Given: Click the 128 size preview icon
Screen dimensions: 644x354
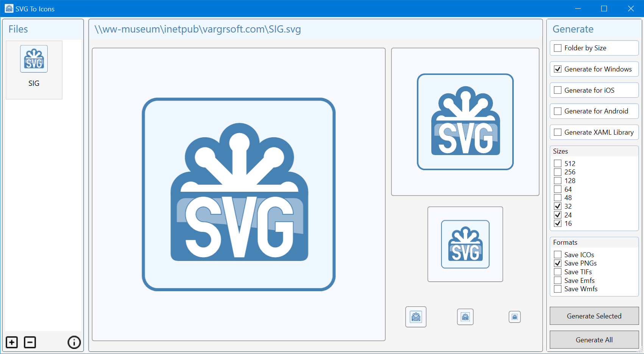Looking at the screenshot, I should coord(465,244).
